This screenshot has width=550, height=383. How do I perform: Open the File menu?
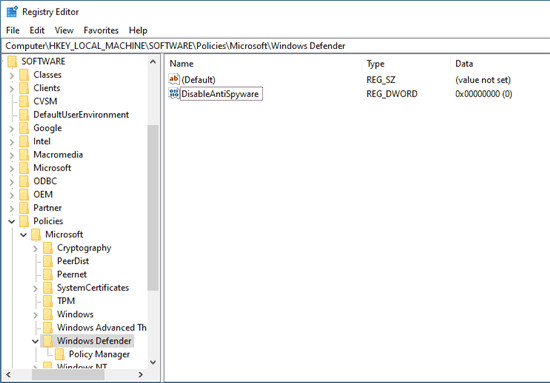click(13, 31)
